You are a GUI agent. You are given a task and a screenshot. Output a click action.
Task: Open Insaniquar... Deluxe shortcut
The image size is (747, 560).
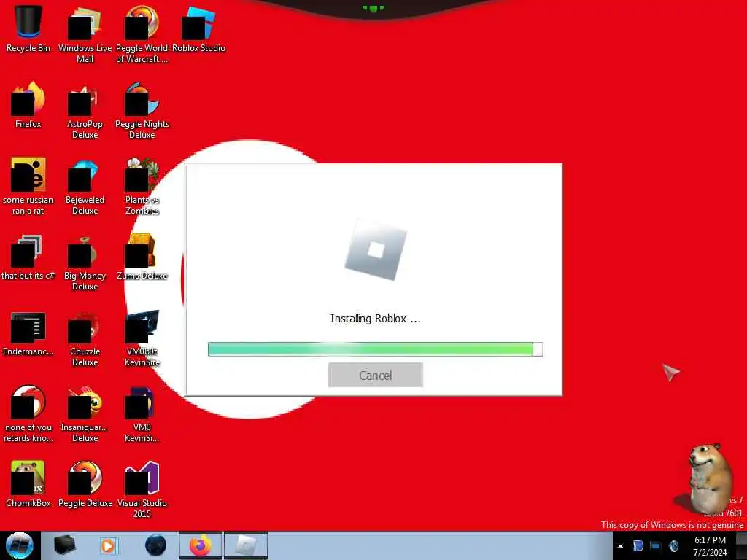85,414
